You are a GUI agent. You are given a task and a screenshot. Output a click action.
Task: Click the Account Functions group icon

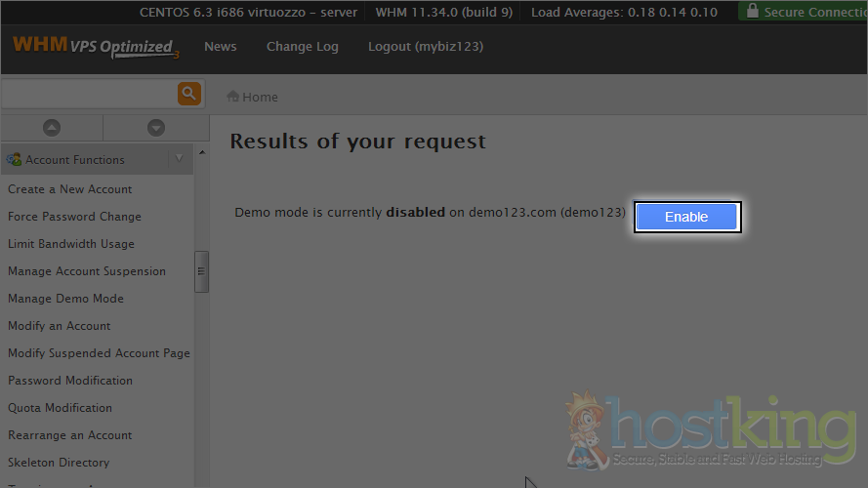[14, 160]
